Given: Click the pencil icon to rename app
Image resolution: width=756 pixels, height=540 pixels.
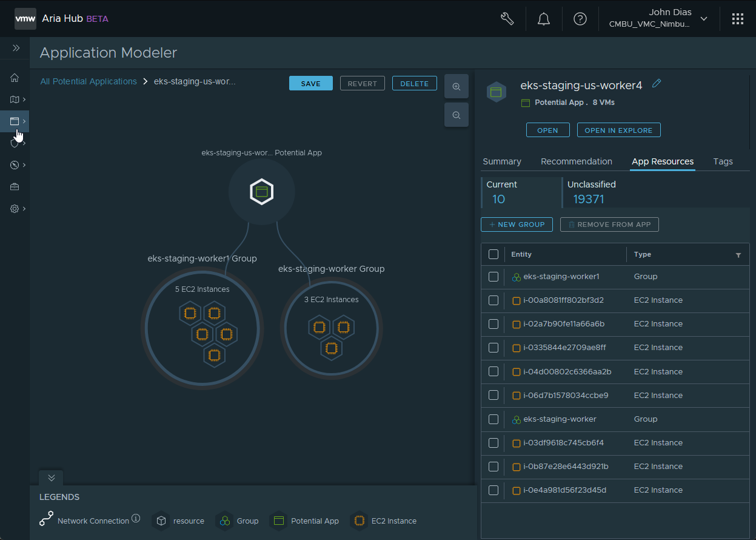Looking at the screenshot, I should (657, 84).
